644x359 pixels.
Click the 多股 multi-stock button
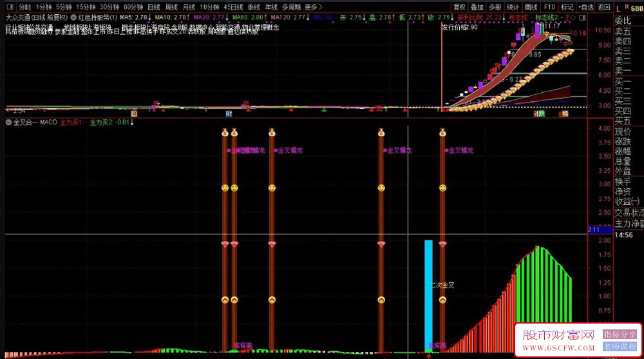[495, 7]
